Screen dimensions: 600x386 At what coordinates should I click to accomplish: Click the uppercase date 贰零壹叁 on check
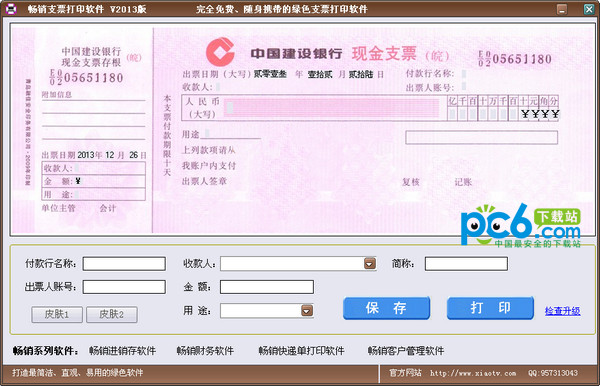pos(270,74)
